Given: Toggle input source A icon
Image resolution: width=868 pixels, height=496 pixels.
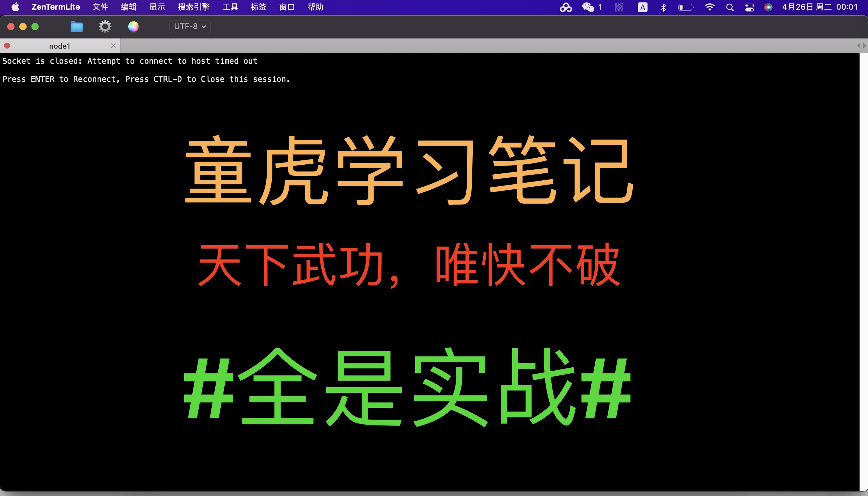Looking at the screenshot, I should tap(642, 7).
